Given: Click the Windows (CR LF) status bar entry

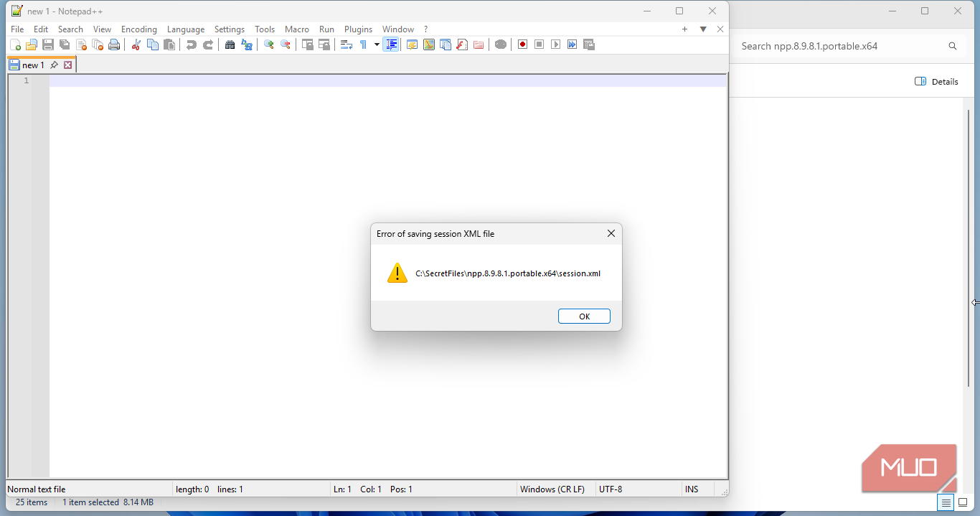Looking at the screenshot, I should (x=552, y=489).
